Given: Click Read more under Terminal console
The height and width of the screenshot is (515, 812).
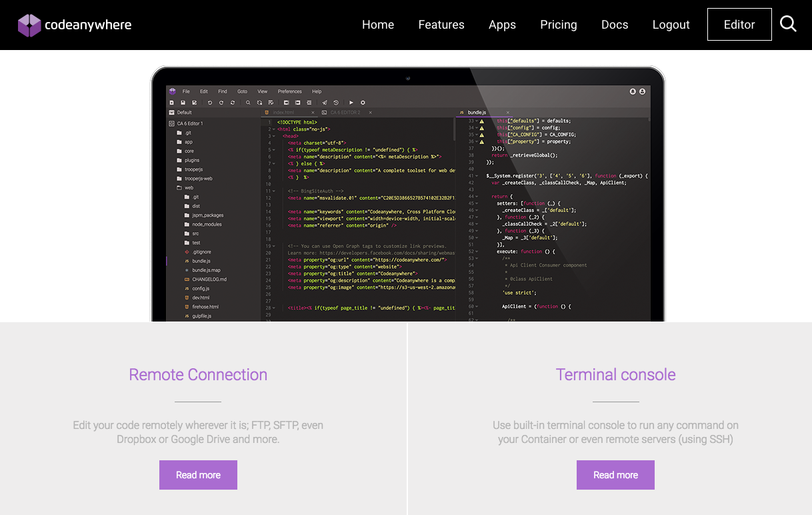Looking at the screenshot, I should tap(615, 475).
